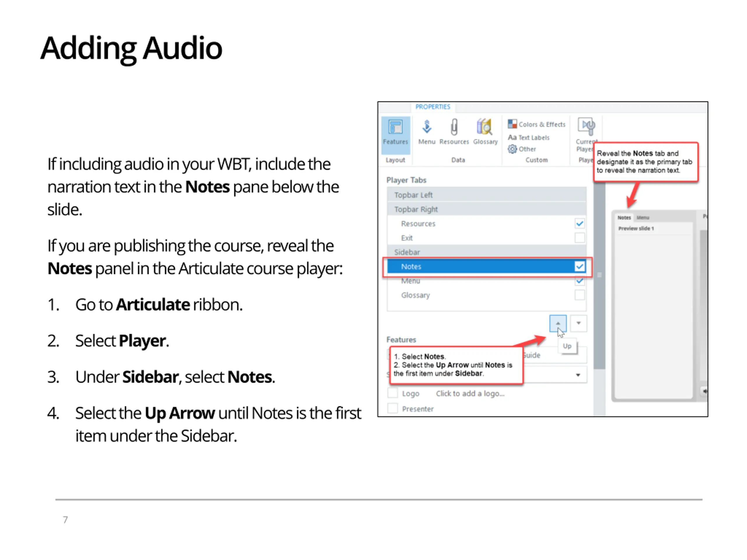The width and height of the screenshot is (747, 560).
Task: Switch to the PROPERTIES tab
Action: point(433,107)
